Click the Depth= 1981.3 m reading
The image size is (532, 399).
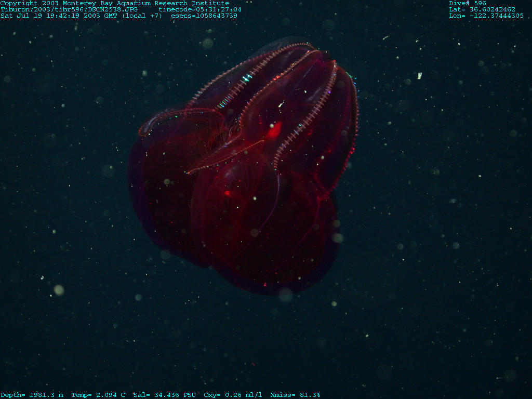click(32, 395)
